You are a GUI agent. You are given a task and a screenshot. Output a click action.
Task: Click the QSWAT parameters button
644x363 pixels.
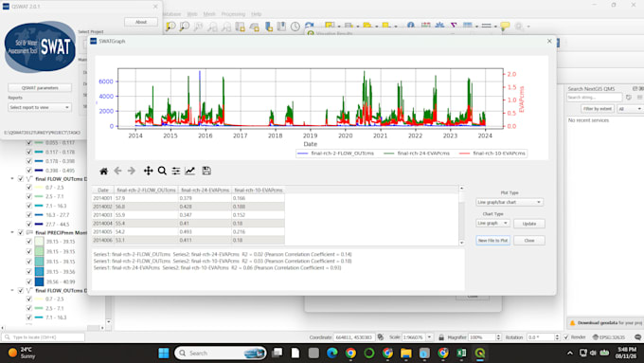coord(40,87)
